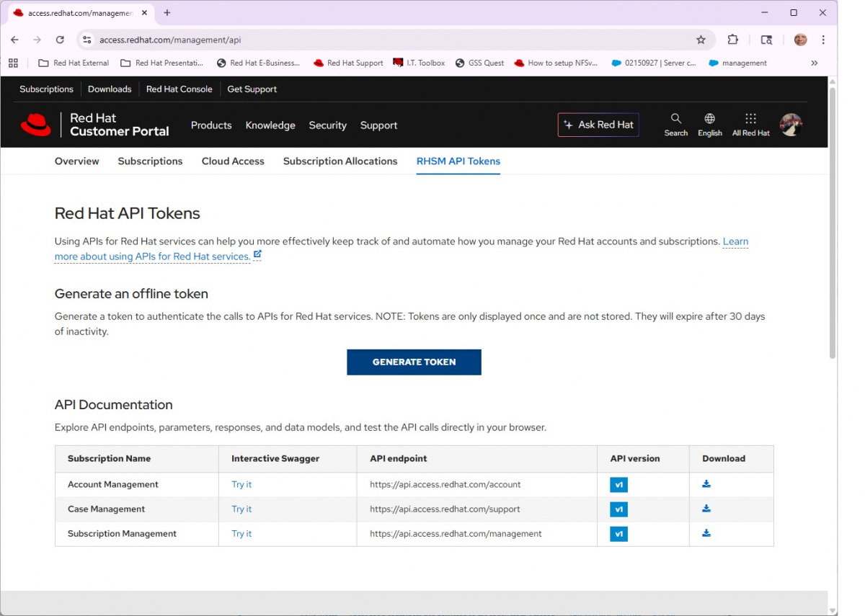The width and height of the screenshot is (865, 616).
Task: Open the apps grid in bookmarks bar
Action: point(13,63)
